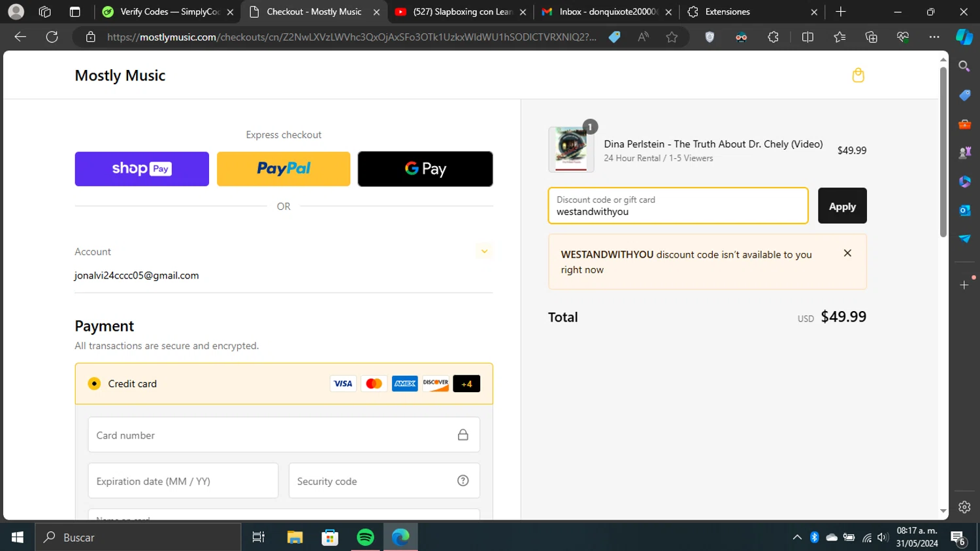Viewport: 980px width, 551px height.
Task: Focus the discount code field
Action: [678, 206]
